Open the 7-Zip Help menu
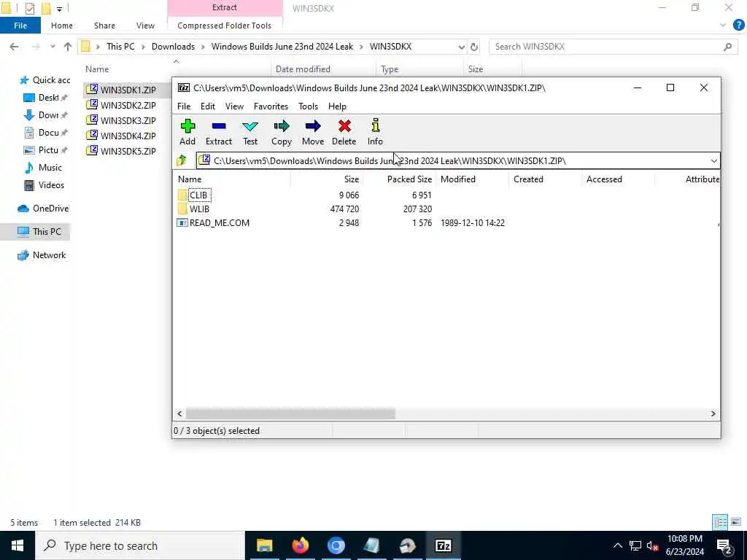This screenshot has height=560, width=747. click(337, 106)
